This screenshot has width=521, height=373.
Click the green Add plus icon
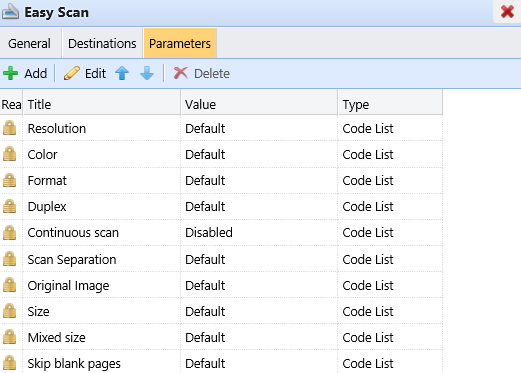click(11, 73)
